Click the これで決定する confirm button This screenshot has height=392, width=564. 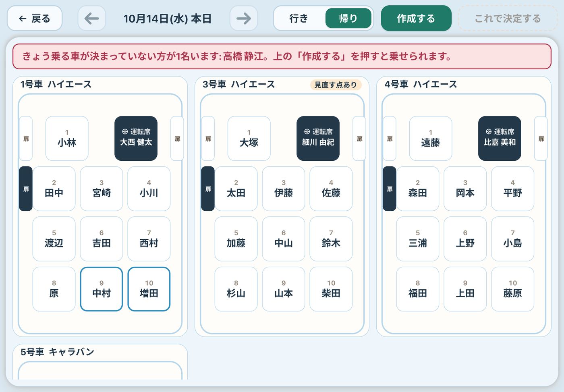508,19
